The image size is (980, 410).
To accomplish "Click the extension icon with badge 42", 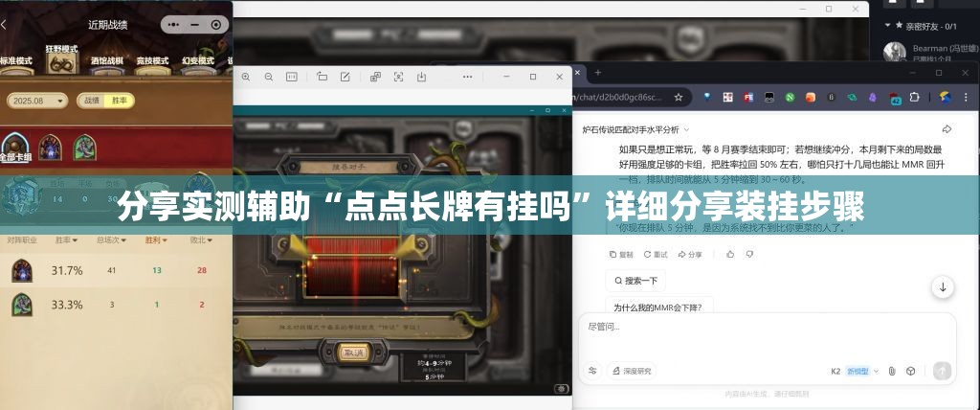I will click(x=895, y=98).
